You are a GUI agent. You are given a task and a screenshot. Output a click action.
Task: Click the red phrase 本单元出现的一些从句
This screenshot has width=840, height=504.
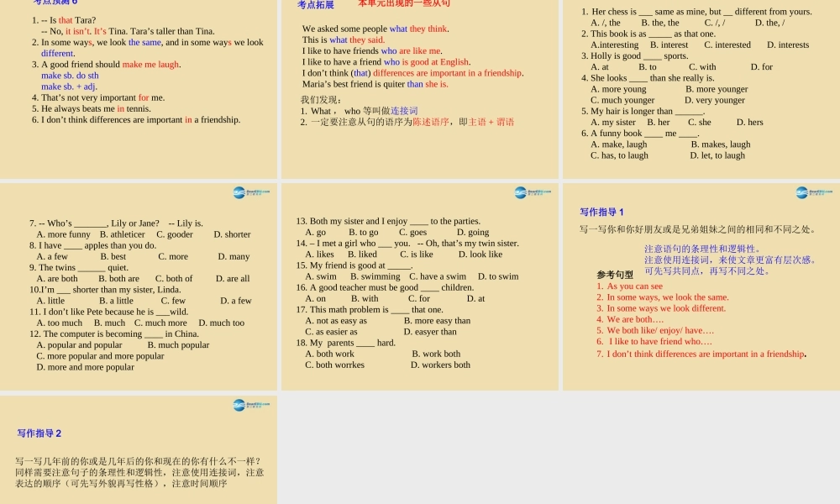404,3
